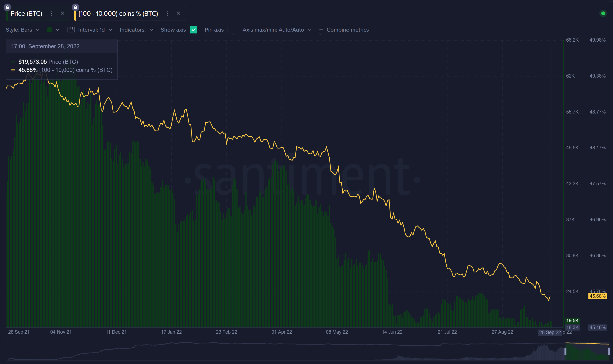Screen dimensions: 613x364
Task: Select the Price (BTC) metric tab
Action: coord(26,14)
